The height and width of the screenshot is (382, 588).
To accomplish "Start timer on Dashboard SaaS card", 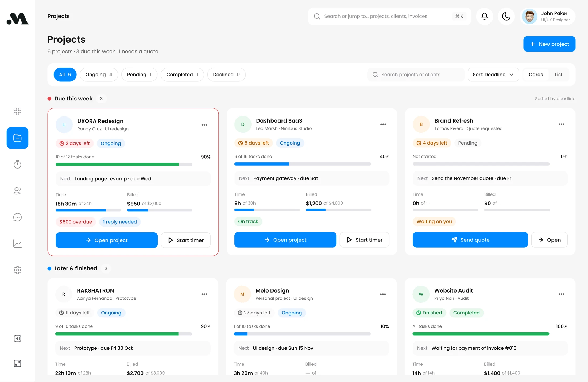I will 364,240.
